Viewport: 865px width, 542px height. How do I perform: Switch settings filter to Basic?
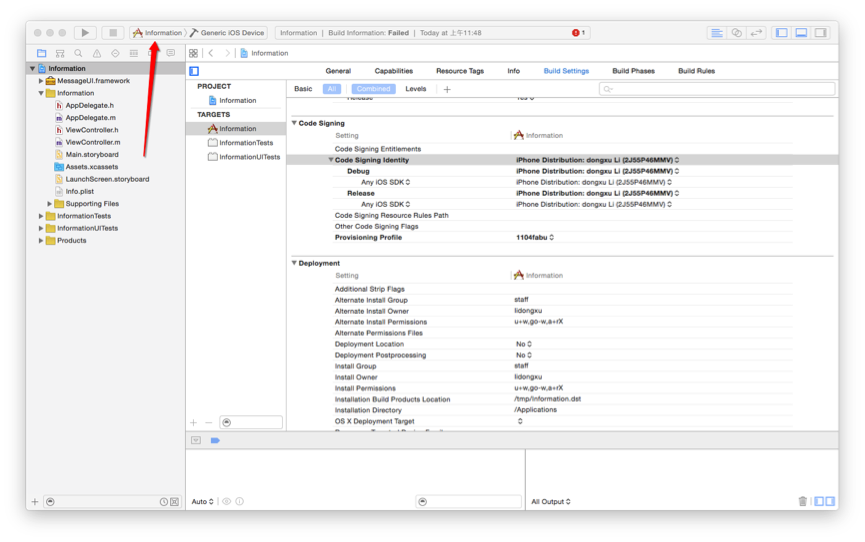click(303, 89)
